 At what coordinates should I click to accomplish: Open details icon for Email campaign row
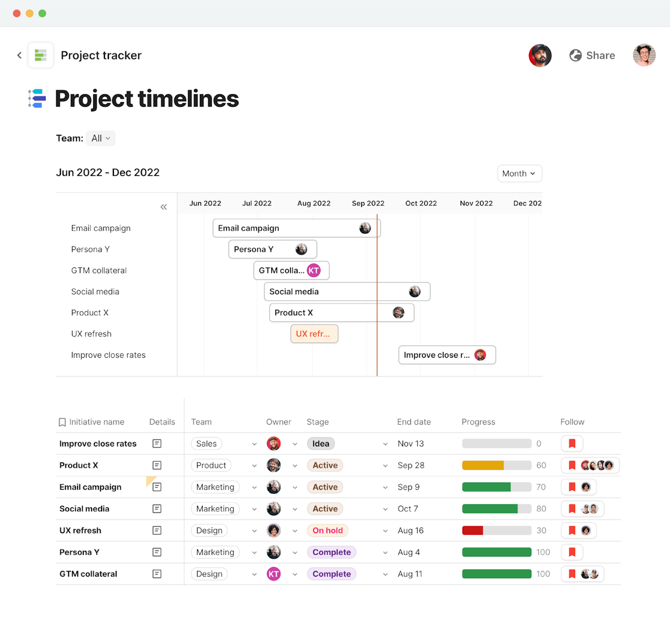pos(157,487)
